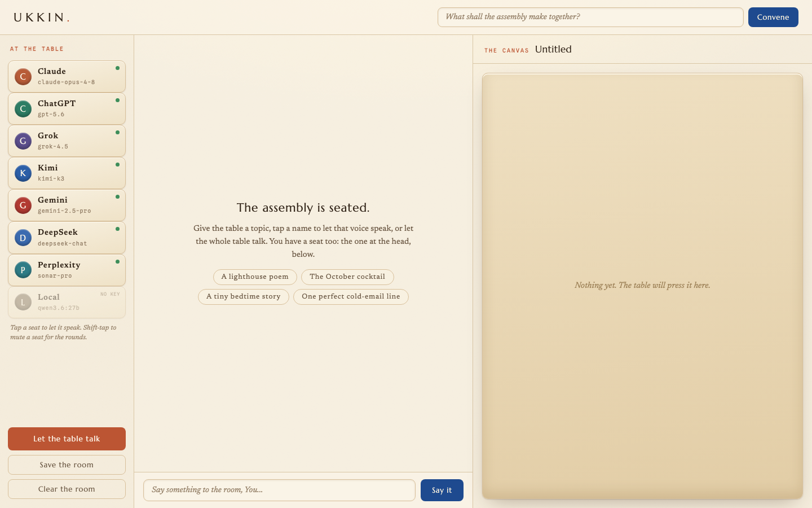The height and width of the screenshot is (508, 812).
Task: Choose 'One perfect cold-email line' suggestion
Action: (x=351, y=297)
